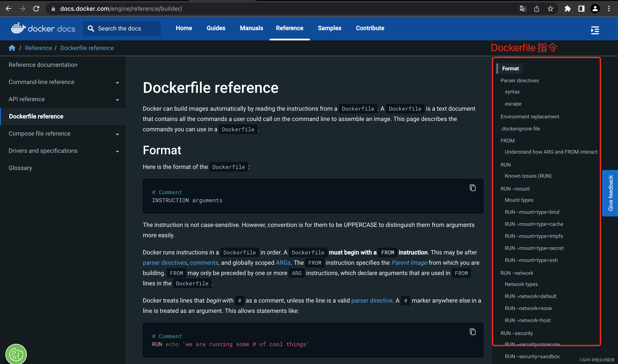The image size is (618, 364).
Task: Copy the first code block via copy icon
Action: tap(472, 188)
